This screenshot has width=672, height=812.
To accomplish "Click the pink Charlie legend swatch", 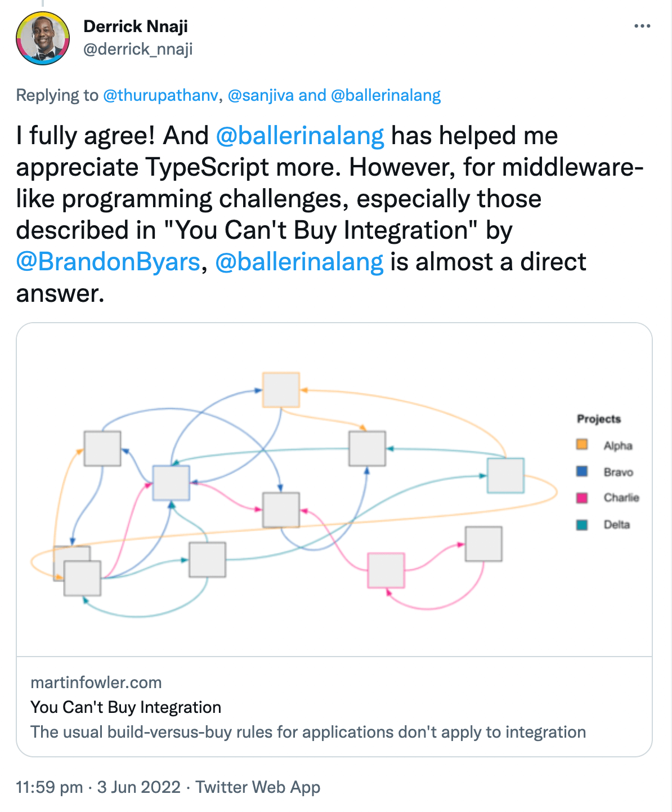I will pos(582,498).
